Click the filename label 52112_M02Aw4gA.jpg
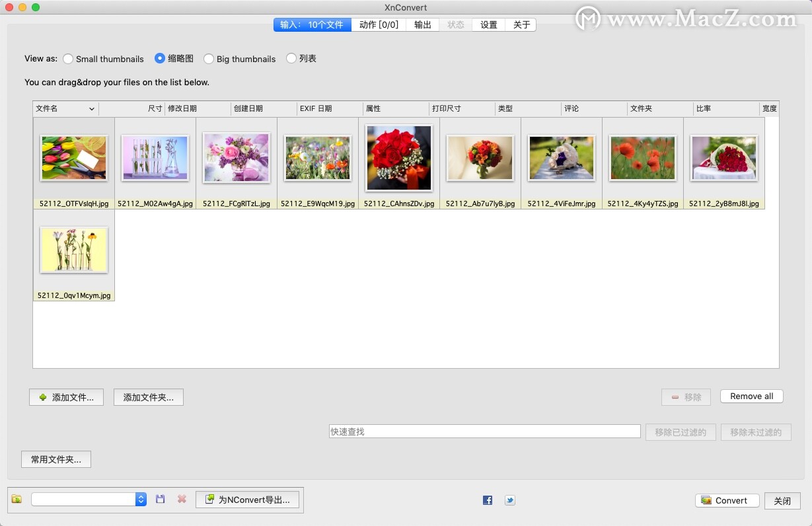 pos(155,204)
